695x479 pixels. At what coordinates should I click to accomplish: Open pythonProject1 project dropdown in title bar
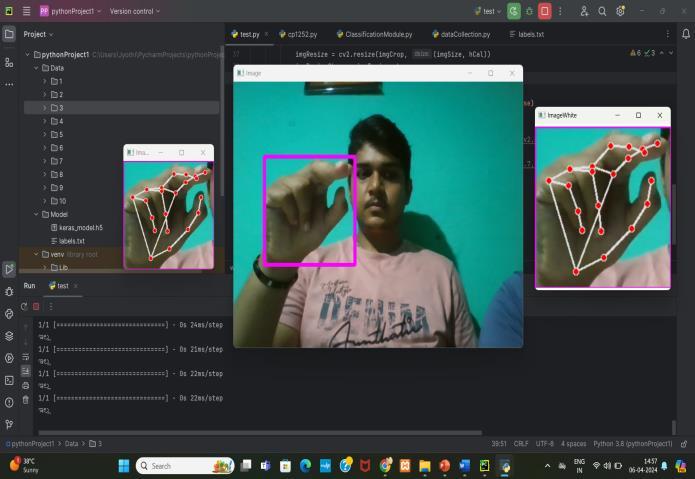coord(71,11)
